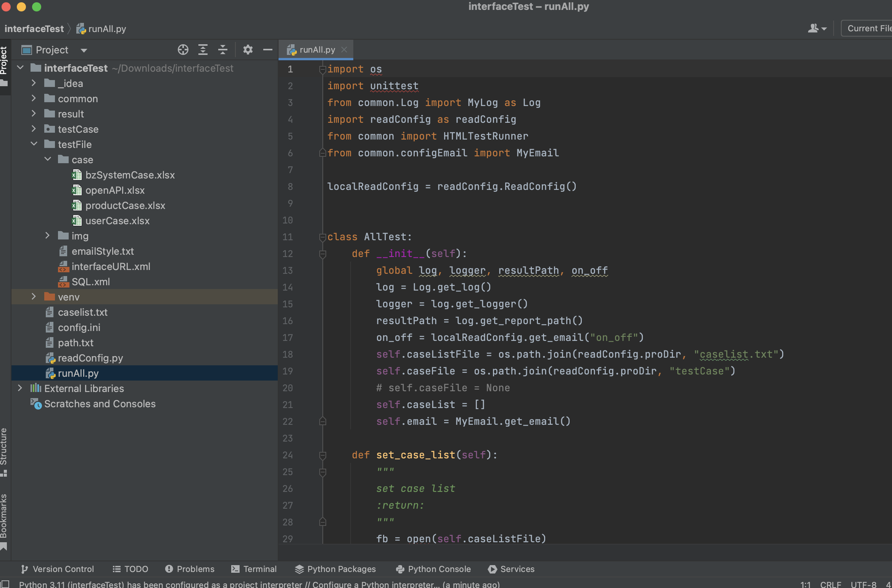Open the Version Control tool window
Viewport: 892px width, 588px height.
[x=57, y=569]
